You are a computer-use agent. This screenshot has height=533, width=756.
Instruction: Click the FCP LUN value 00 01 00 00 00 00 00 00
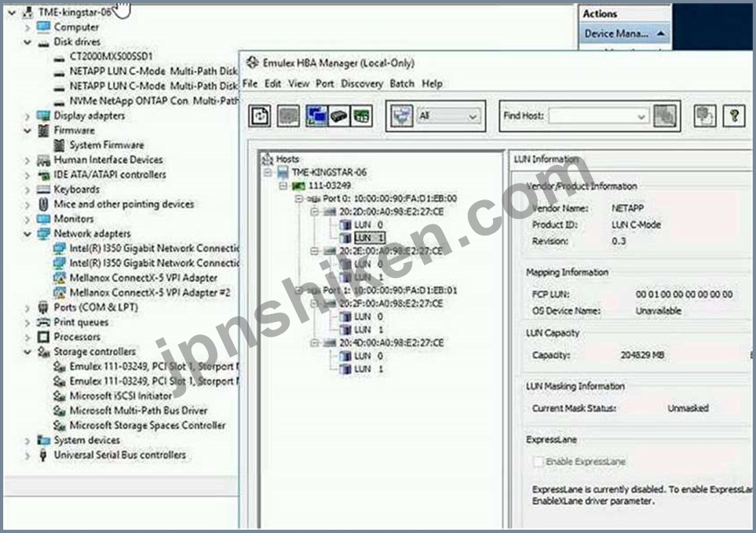click(684, 294)
